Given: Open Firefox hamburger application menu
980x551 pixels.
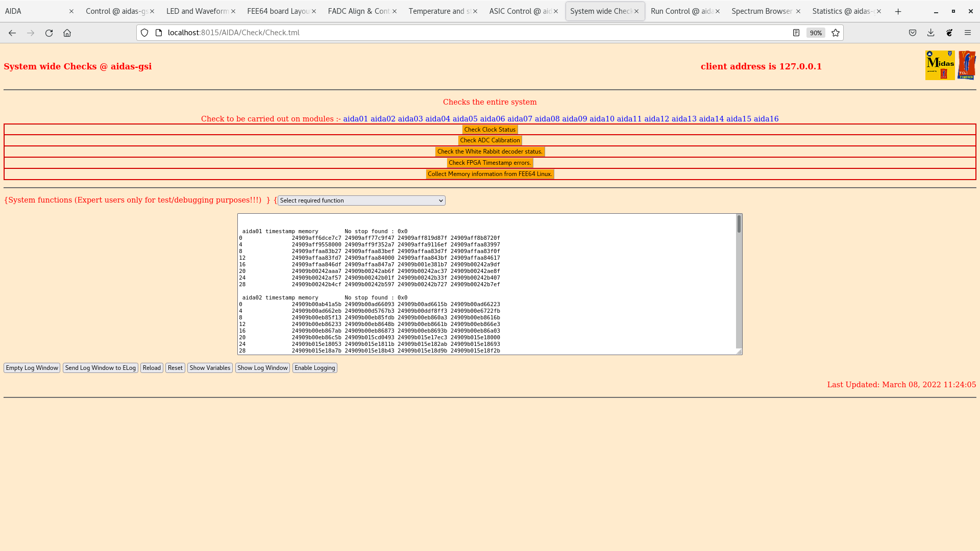Looking at the screenshot, I should coord(968,33).
